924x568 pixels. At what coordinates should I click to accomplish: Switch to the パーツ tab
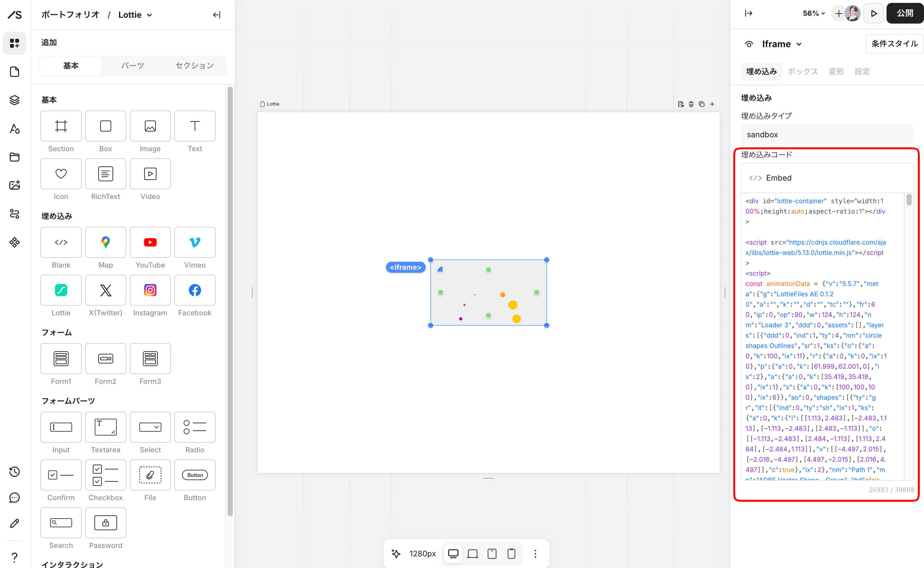coord(133,66)
